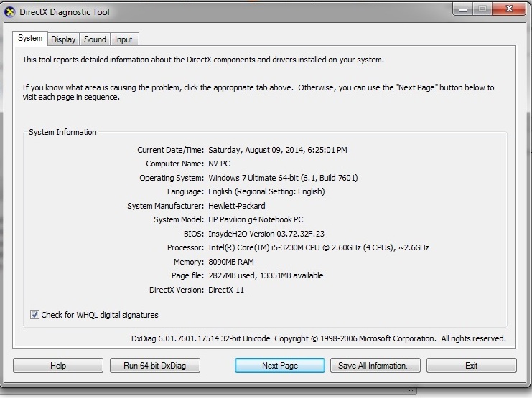532x398 pixels.
Task: Click the DirectX Version value DirectX 11
Action: click(x=228, y=290)
